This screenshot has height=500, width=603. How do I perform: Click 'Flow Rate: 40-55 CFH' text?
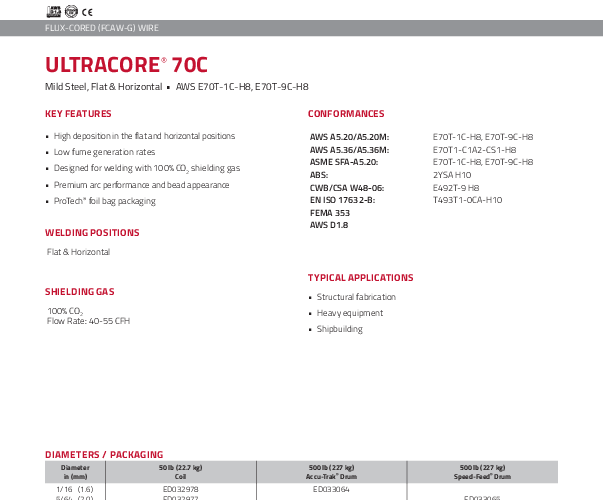point(88,321)
